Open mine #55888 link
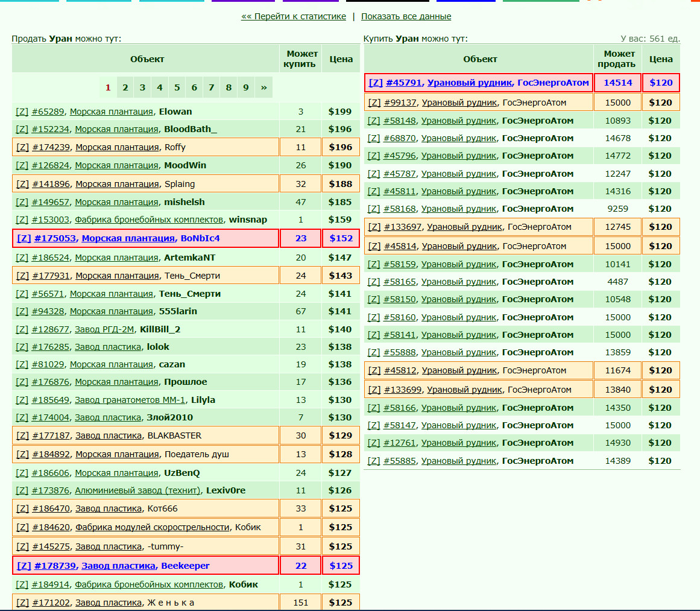Image resolution: width=700 pixels, height=611 pixels. 400,352
